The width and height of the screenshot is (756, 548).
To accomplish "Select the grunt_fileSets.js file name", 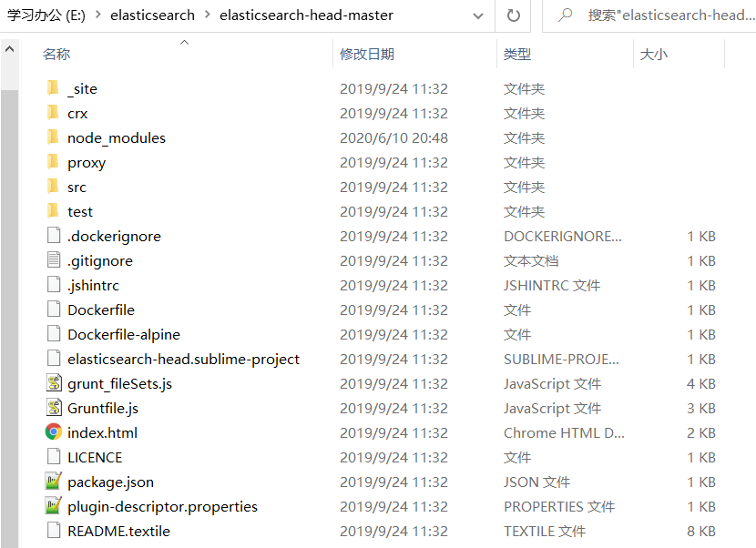I will click(120, 383).
